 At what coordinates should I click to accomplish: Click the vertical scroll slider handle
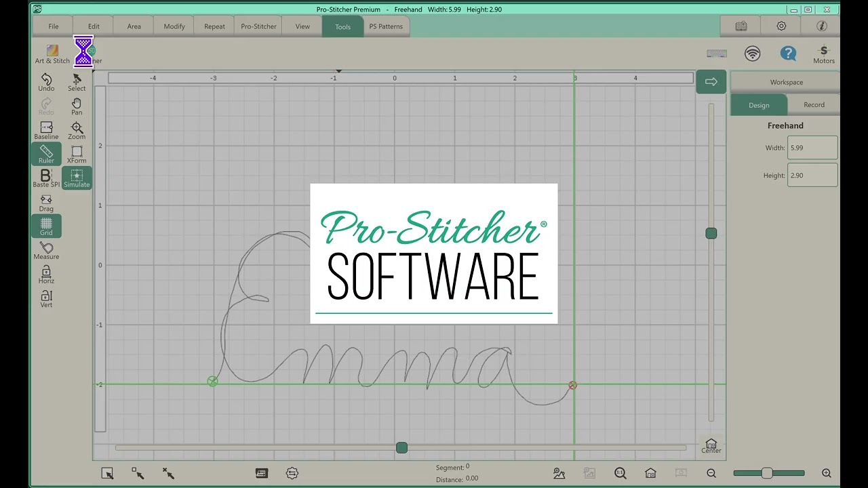[x=711, y=233]
